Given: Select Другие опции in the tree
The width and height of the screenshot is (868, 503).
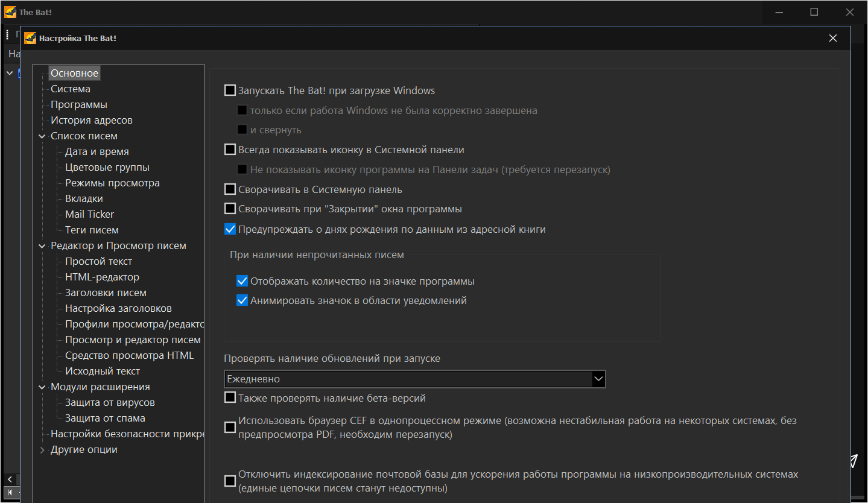Looking at the screenshot, I should (84, 449).
